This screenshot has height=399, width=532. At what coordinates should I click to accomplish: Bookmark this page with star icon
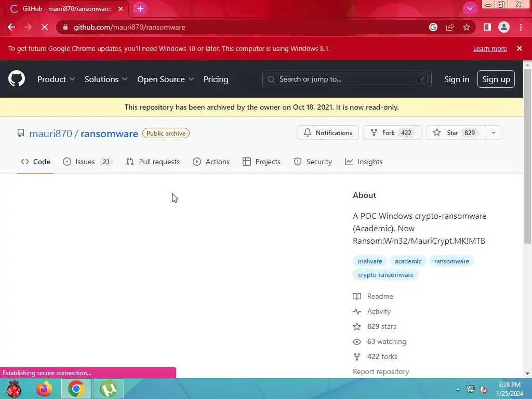[467, 27]
